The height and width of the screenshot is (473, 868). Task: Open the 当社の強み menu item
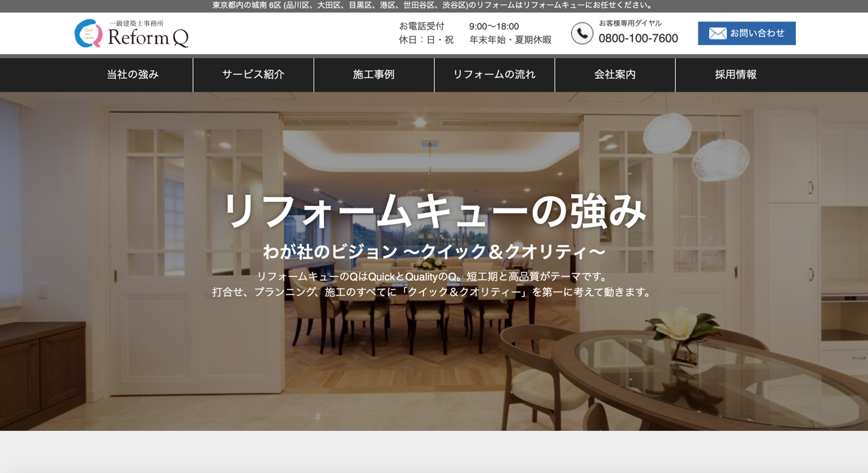[133, 75]
